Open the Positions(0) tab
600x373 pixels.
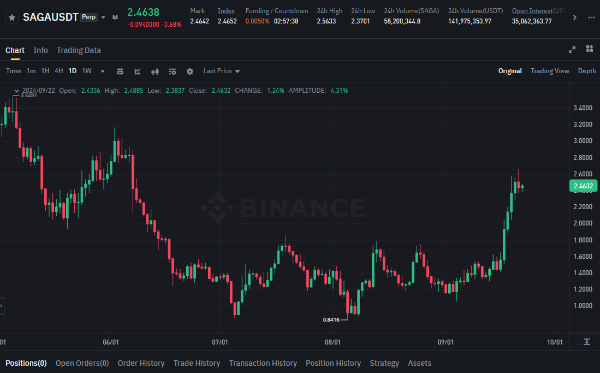pos(26,363)
